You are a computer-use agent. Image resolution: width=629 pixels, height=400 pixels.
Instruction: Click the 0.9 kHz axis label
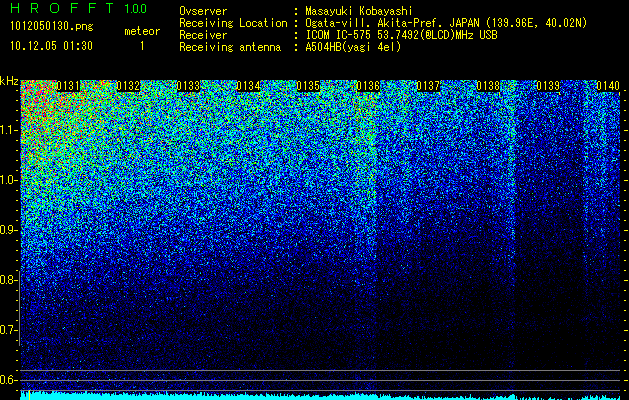(8, 230)
